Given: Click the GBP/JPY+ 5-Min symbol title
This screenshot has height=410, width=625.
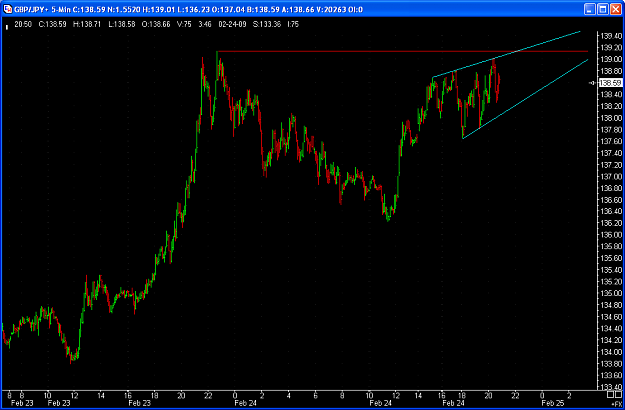Looking at the screenshot, I should tap(44, 9).
